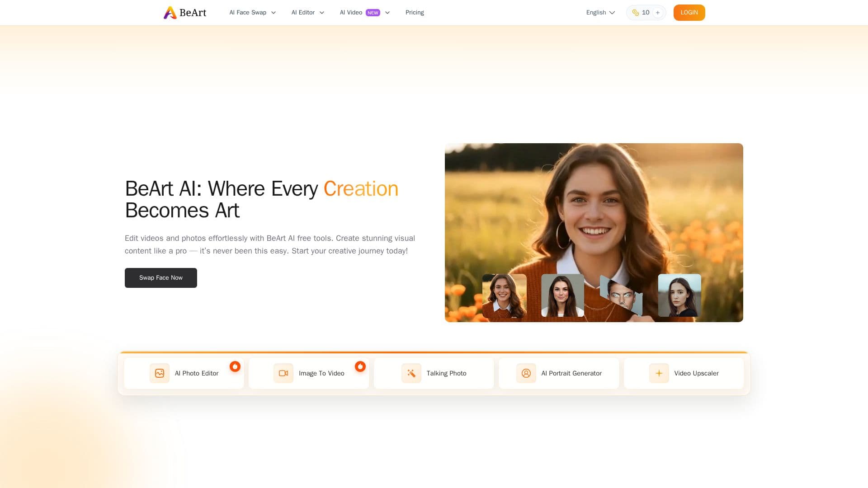Select the second face thumbnail with gray background
868x488 pixels.
click(563, 296)
